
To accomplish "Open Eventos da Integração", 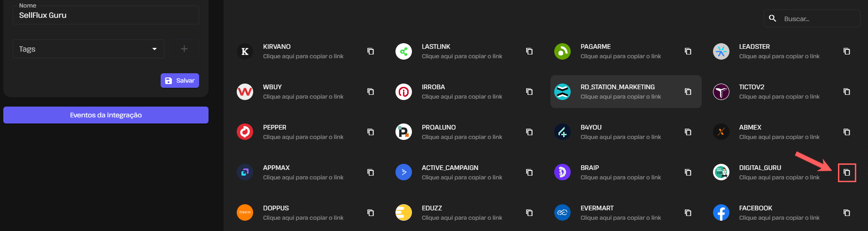I will point(106,115).
